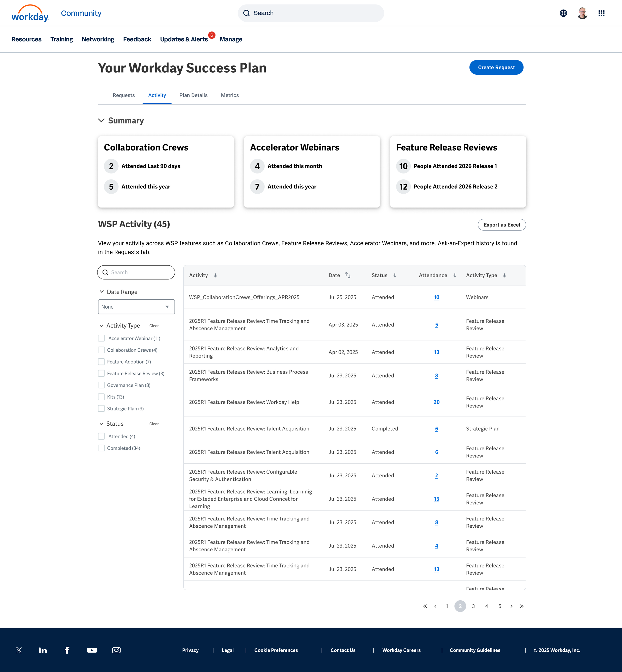Click the user profile avatar
This screenshot has height=672, width=622.
(x=582, y=13)
